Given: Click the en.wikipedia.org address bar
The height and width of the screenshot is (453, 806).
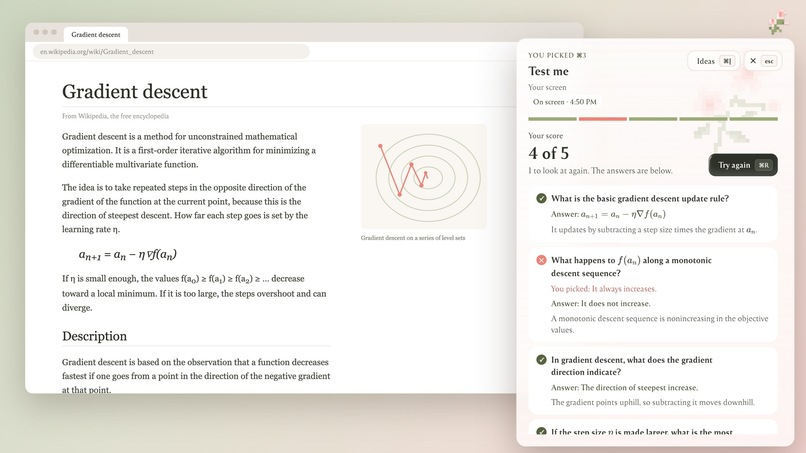Looking at the screenshot, I should coord(171,51).
